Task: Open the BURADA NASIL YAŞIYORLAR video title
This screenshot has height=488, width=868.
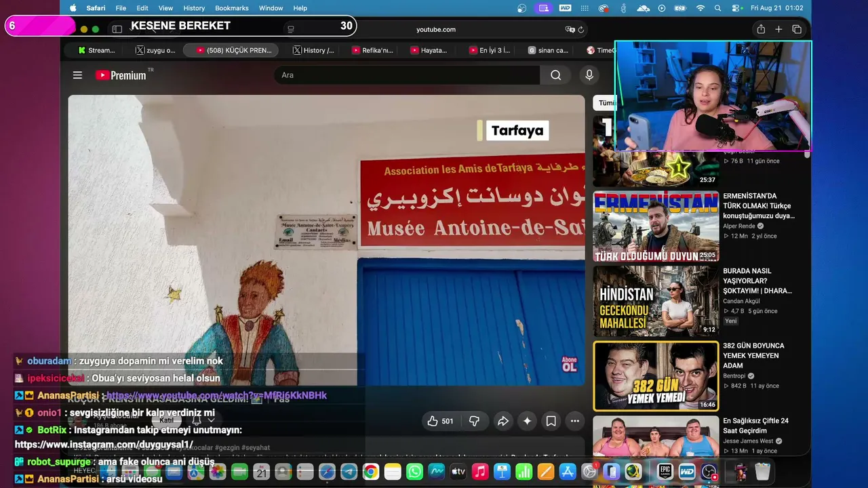Action: (757, 281)
